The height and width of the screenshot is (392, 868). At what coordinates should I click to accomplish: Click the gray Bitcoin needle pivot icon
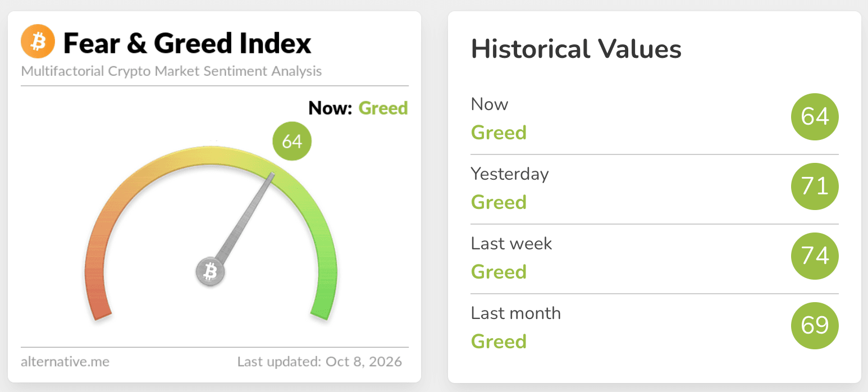[210, 273]
